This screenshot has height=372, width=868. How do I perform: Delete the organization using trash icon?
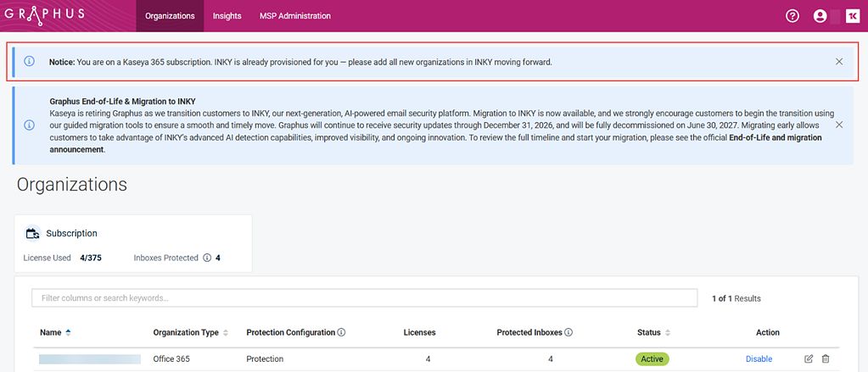[826, 359]
